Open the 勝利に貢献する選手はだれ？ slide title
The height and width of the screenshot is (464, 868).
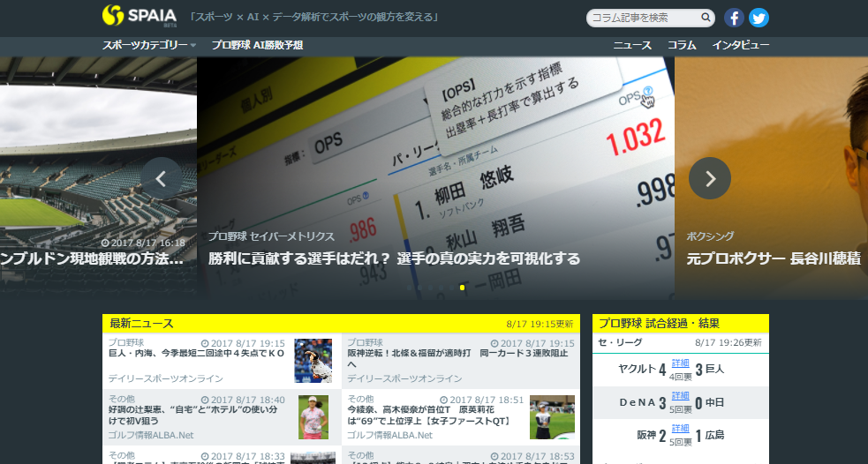coord(394,258)
